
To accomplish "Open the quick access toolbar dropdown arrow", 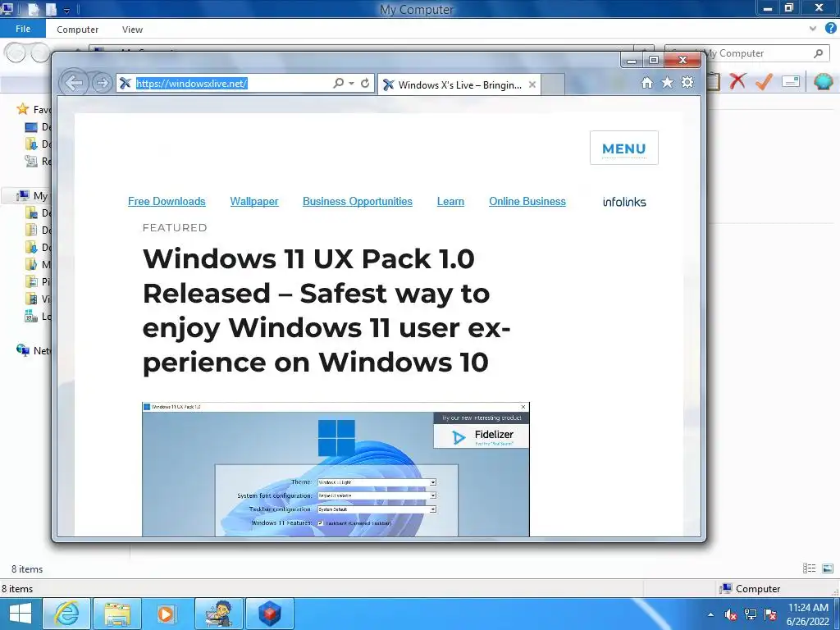I will [x=66, y=10].
